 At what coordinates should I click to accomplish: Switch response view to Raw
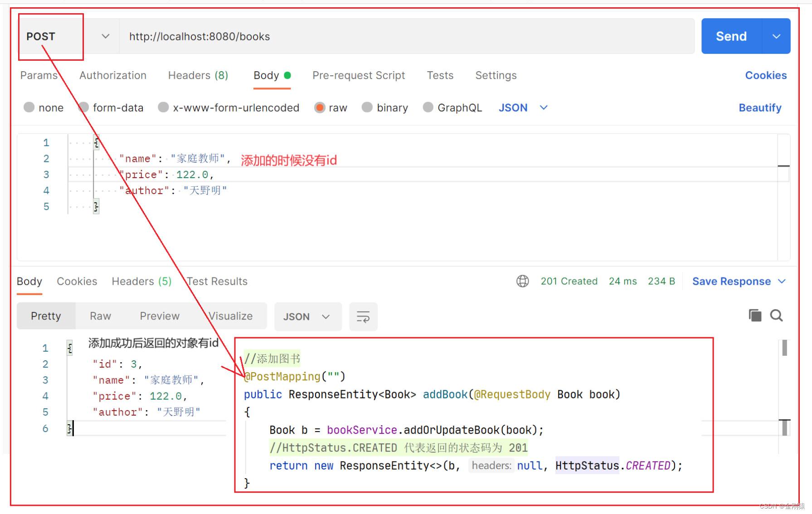click(100, 316)
